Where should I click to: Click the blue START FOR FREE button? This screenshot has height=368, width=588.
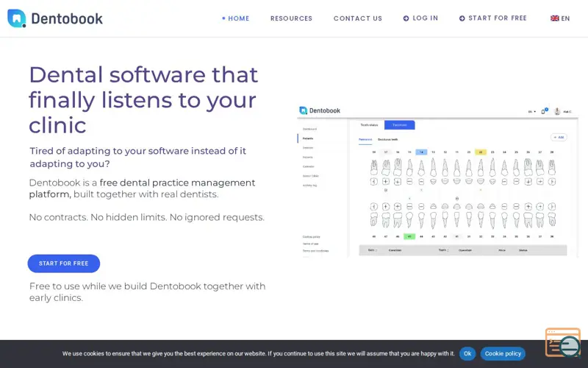tap(64, 263)
